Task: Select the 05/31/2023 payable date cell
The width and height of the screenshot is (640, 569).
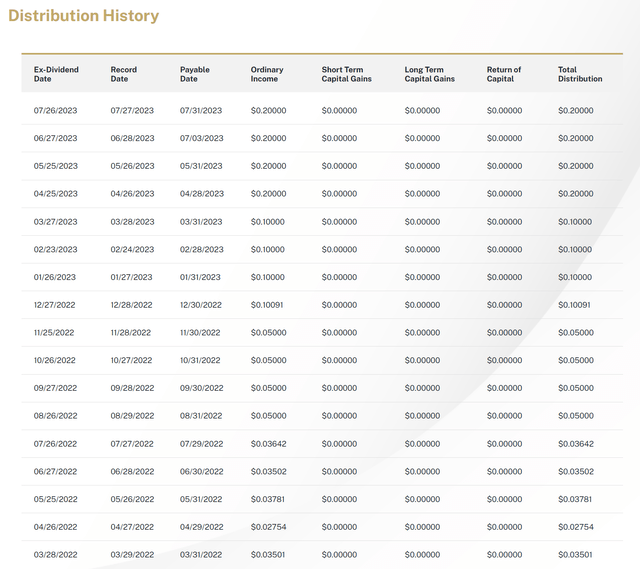Action: 202,166
